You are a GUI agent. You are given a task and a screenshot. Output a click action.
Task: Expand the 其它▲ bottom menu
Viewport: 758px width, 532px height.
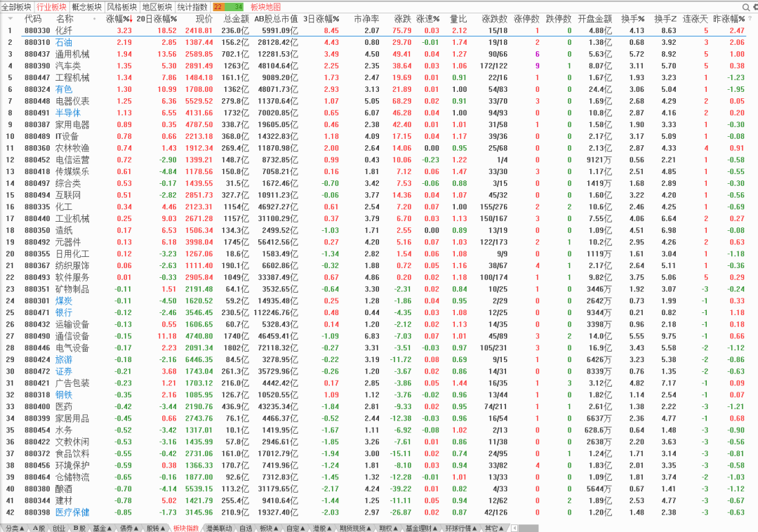(x=494, y=528)
